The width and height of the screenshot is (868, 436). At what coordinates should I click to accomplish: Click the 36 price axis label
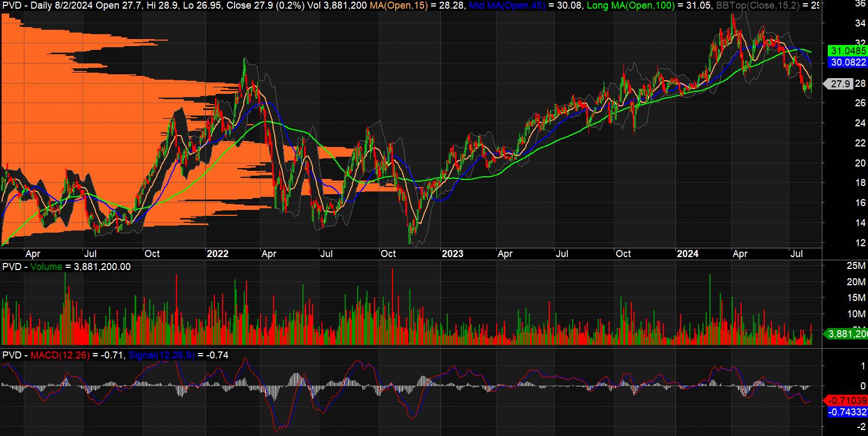click(860, 4)
